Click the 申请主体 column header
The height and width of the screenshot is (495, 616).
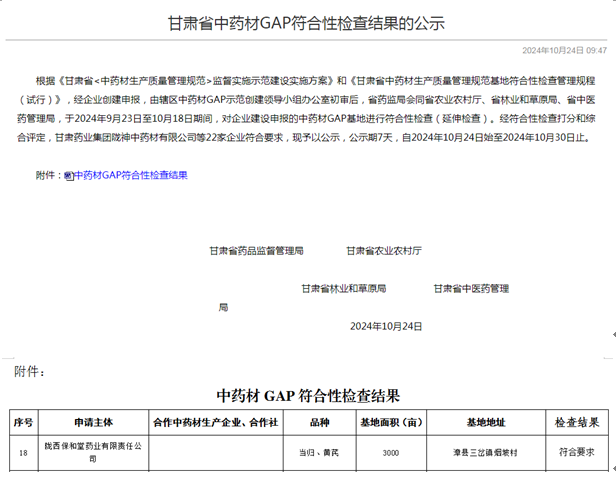tap(93, 423)
